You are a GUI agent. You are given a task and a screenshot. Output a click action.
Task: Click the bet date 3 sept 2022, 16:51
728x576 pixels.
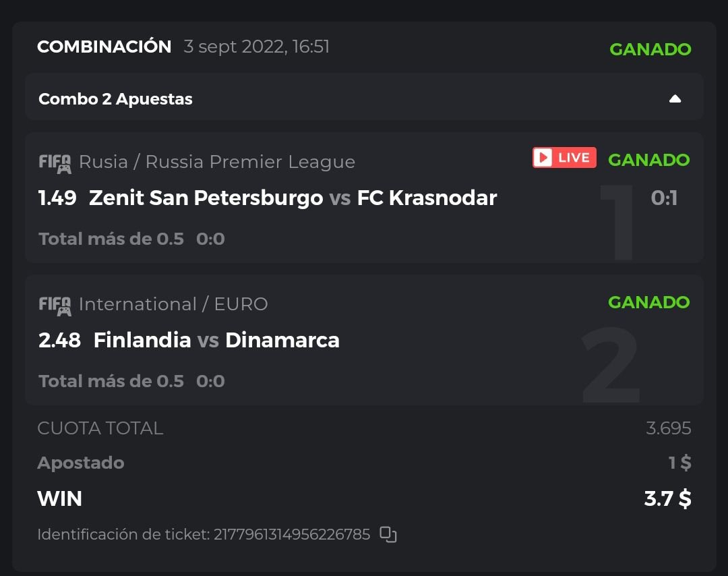[x=256, y=47]
